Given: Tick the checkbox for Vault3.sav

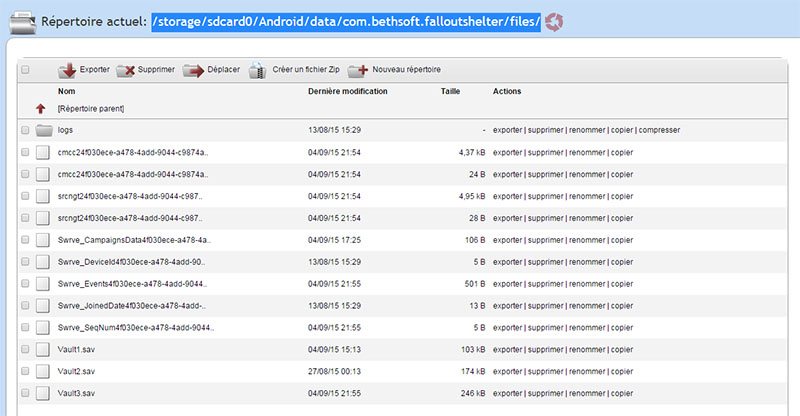Looking at the screenshot, I should [25, 393].
